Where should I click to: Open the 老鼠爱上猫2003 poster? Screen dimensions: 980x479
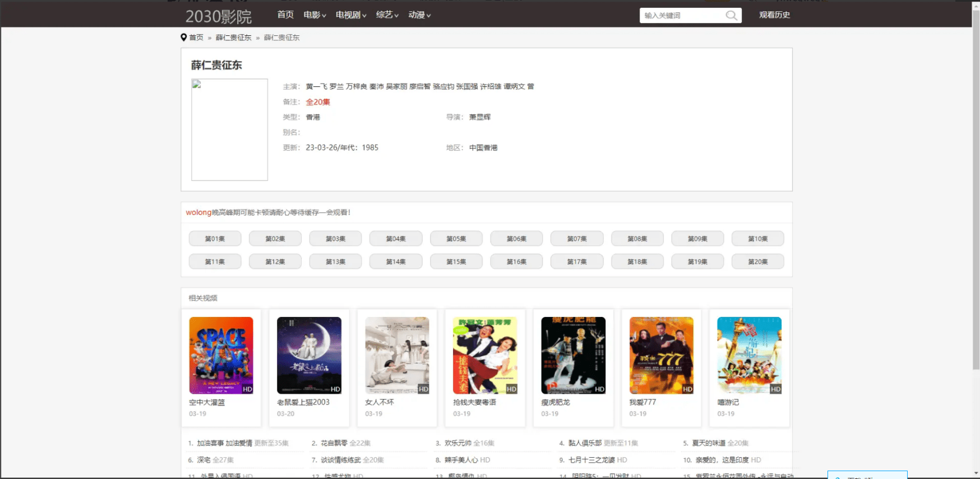tap(309, 355)
